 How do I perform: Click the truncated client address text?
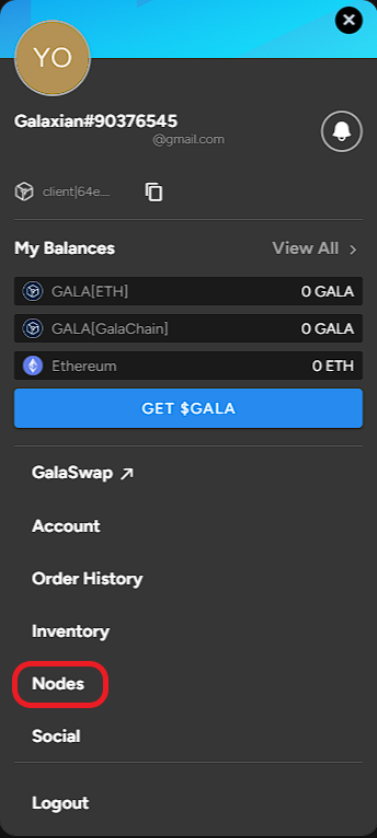[76, 192]
